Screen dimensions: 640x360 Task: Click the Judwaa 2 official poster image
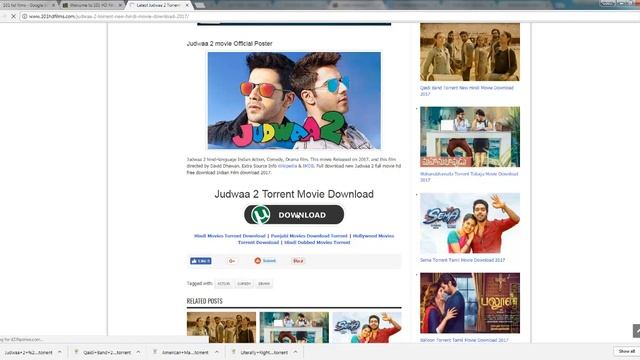coord(294,100)
